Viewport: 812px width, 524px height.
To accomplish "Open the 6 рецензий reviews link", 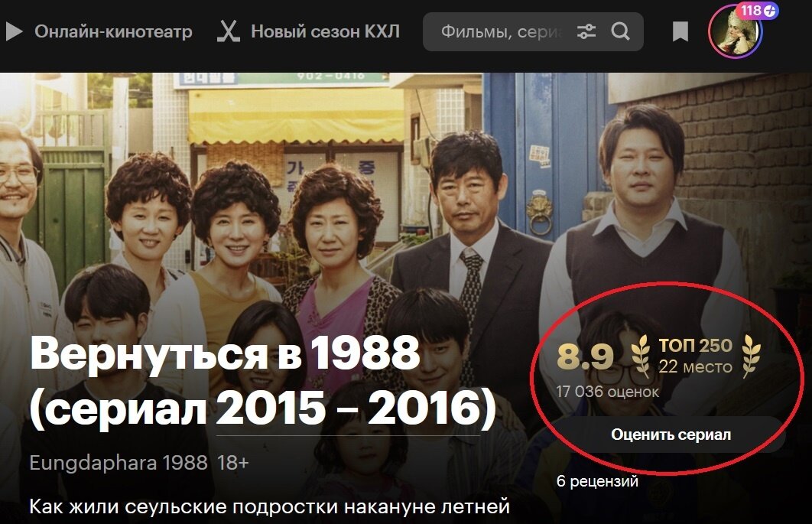I will point(597,481).
